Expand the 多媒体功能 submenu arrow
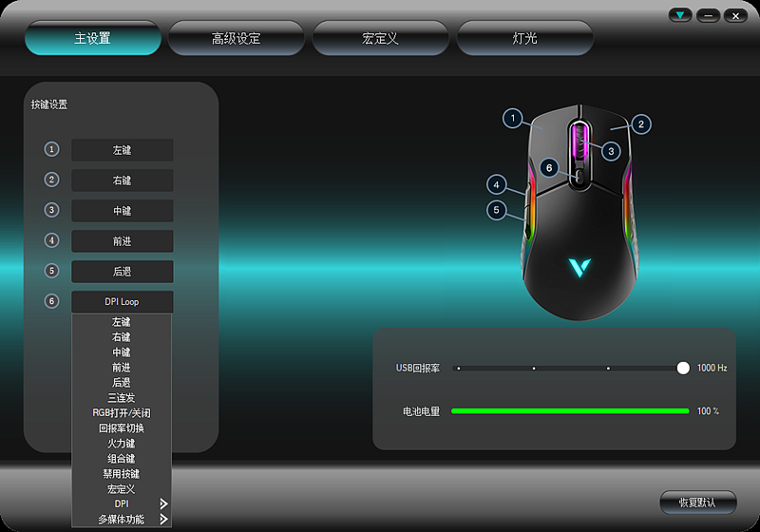 coord(163,520)
